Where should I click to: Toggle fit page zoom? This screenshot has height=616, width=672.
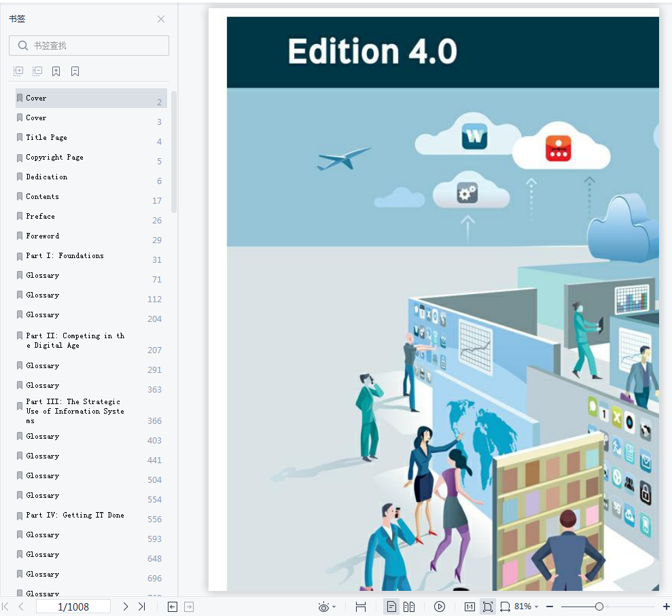click(x=488, y=606)
